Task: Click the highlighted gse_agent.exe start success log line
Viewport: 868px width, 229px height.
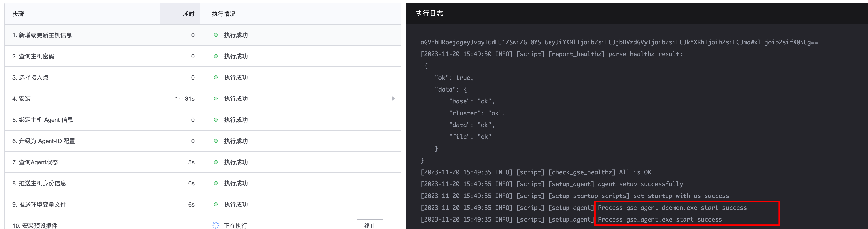Action: (659, 219)
